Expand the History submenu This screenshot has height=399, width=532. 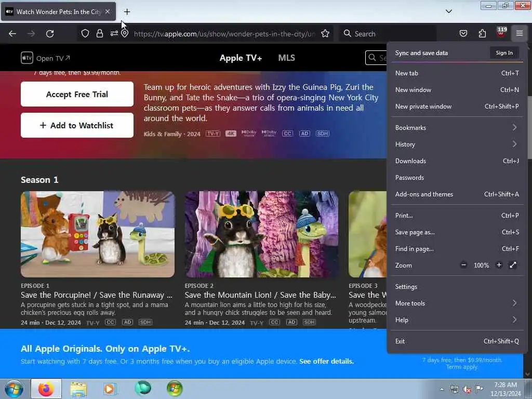point(457,144)
